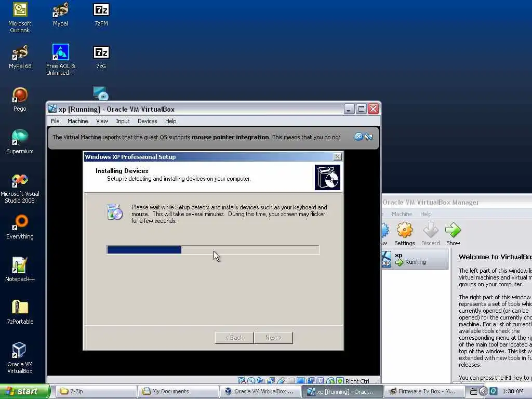This screenshot has width=532, height=399.
Task: Switch to Oracle VM VirtualBox taskbar button
Action: [x=261, y=391]
